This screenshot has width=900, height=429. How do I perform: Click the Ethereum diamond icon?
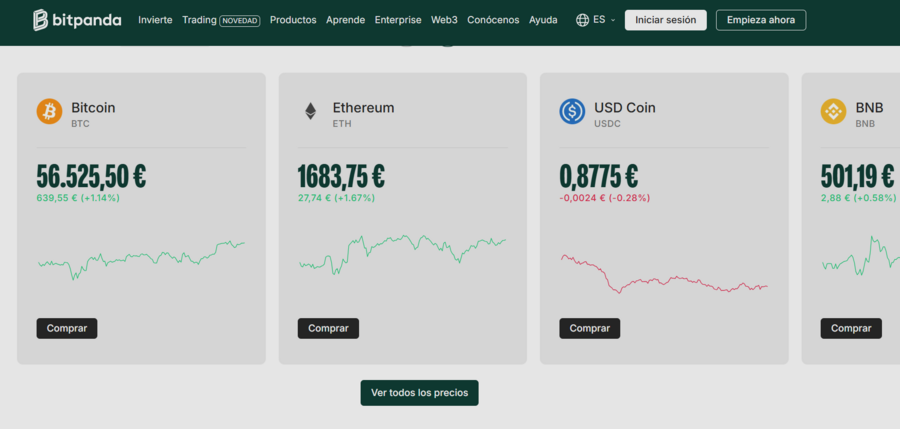click(311, 111)
